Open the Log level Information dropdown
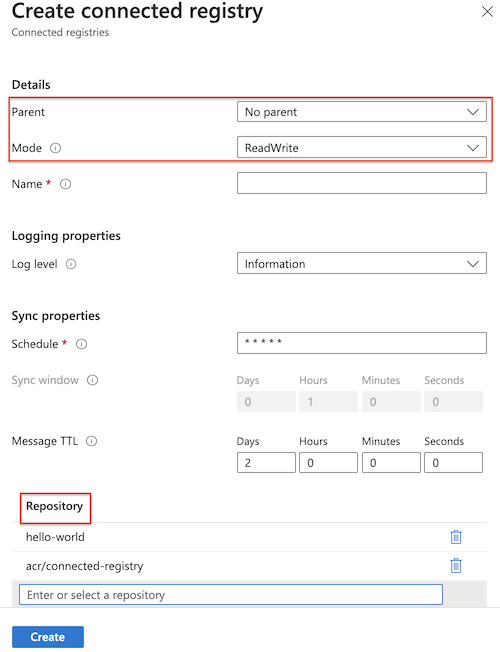Image resolution: width=500 pixels, height=652 pixels. click(361, 264)
